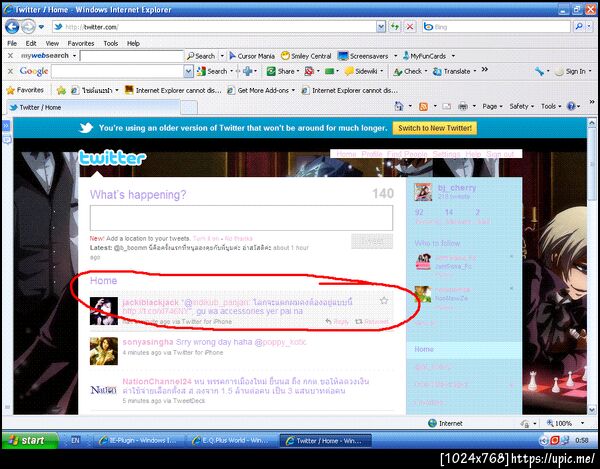Open the Google search box dropdown arrow
This screenshot has height=469, width=600.
click(x=188, y=71)
